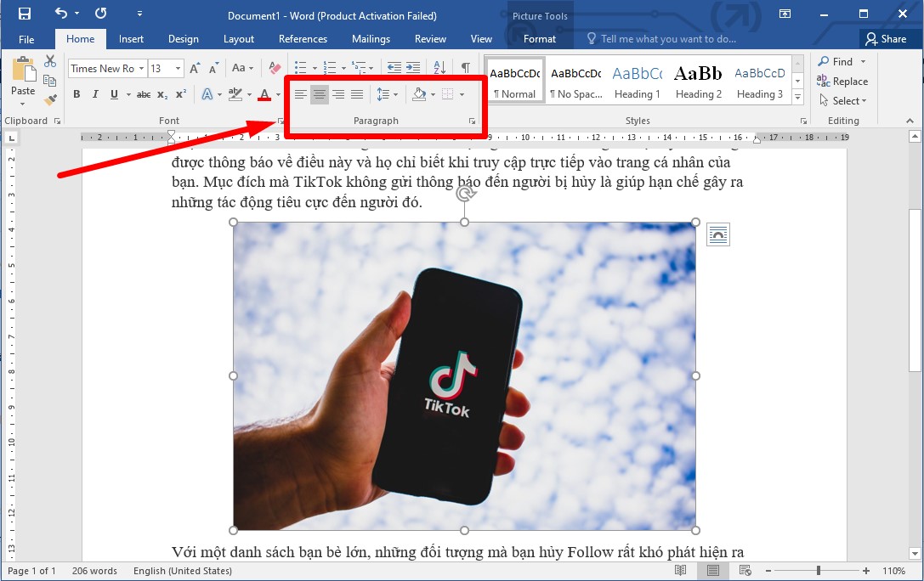Apply the Heading 1 style
The width and height of the screenshot is (924, 581).
click(x=637, y=82)
